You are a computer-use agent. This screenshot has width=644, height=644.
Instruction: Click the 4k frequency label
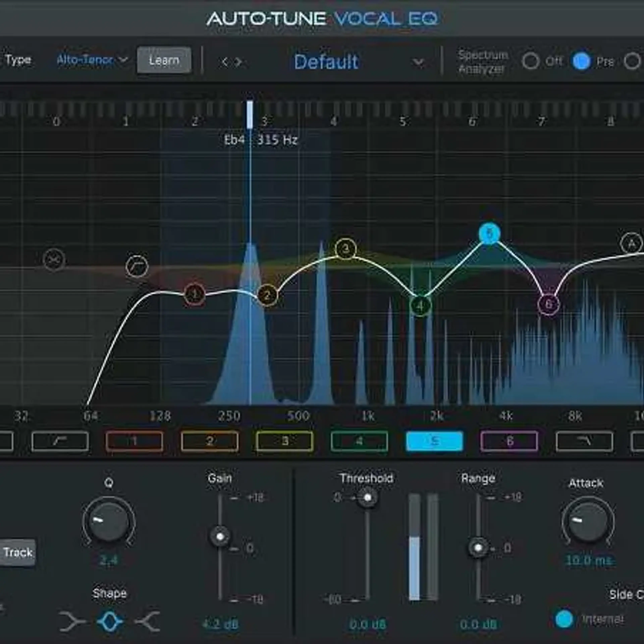coord(506,416)
